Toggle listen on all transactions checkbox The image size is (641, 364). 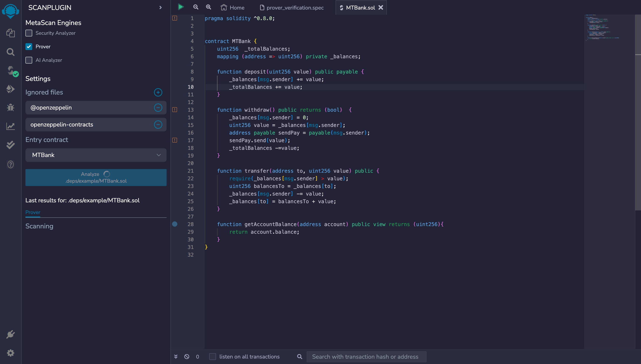click(x=213, y=357)
